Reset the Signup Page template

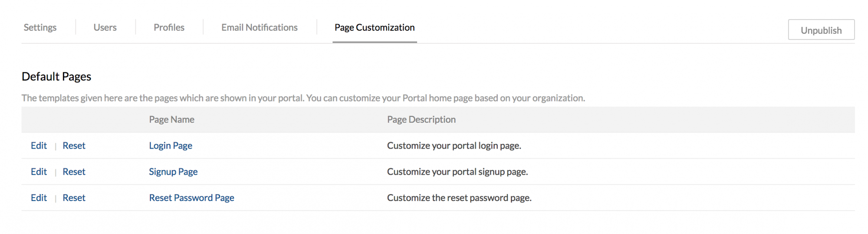click(74, 172)
